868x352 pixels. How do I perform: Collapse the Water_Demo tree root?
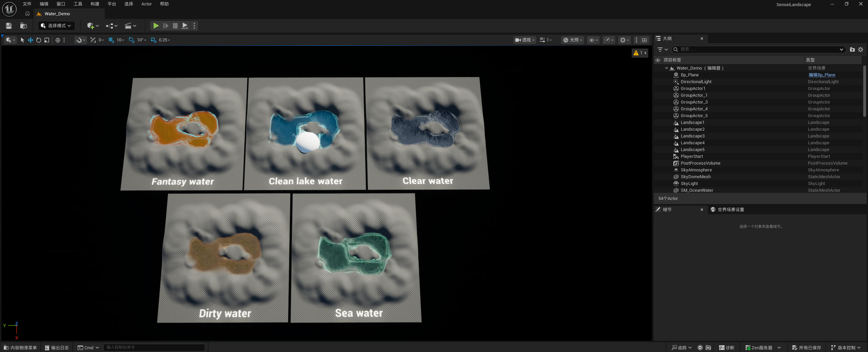click(666, 68)
